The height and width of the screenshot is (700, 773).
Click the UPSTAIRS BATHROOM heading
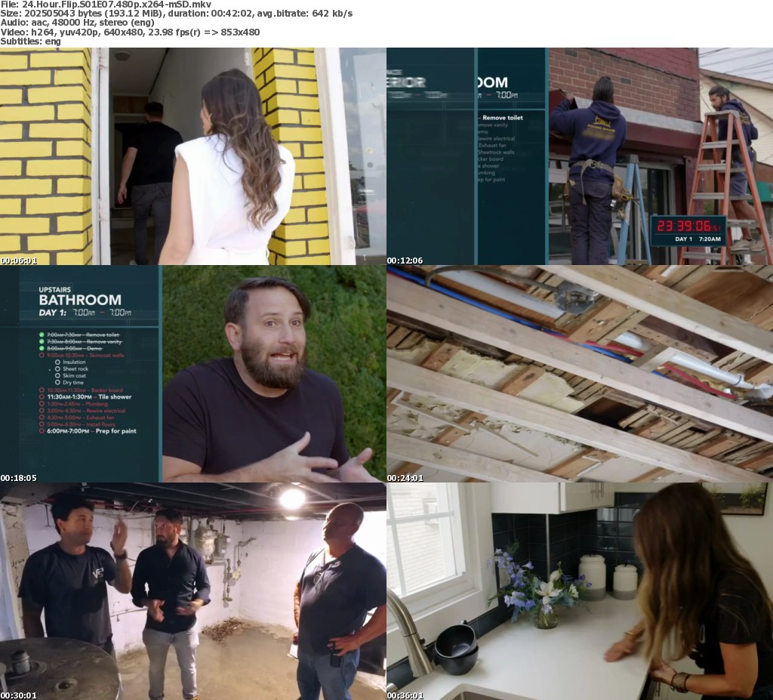[x=80, y=295]
